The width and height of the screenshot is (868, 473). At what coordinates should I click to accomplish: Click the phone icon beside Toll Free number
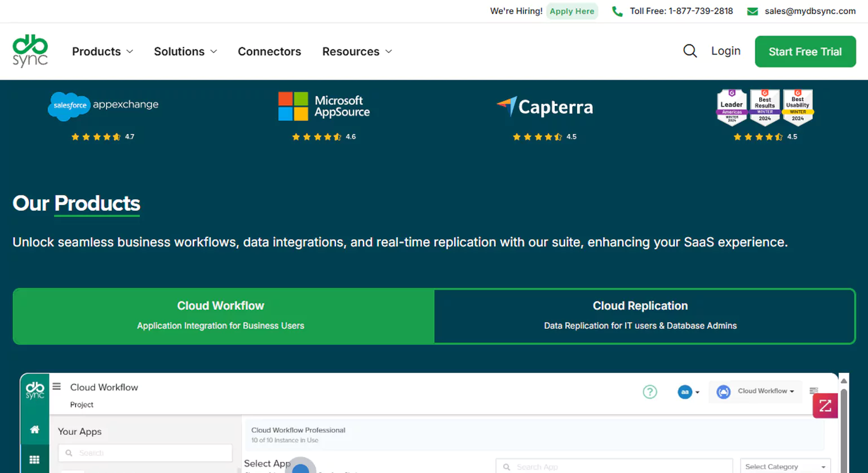pyautogui.click(x=617, y=11)
